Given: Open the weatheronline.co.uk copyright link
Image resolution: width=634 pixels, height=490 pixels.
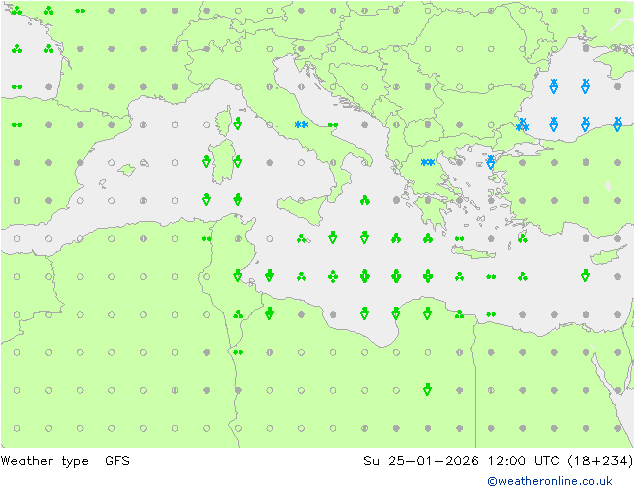Looking at the screenshot, I should [550, 481].
